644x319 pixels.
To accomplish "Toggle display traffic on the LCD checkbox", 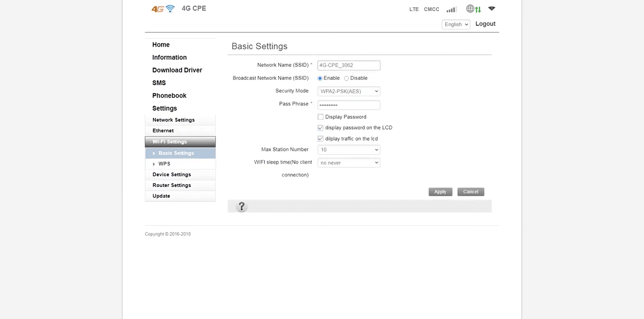I will coord(320,139).
